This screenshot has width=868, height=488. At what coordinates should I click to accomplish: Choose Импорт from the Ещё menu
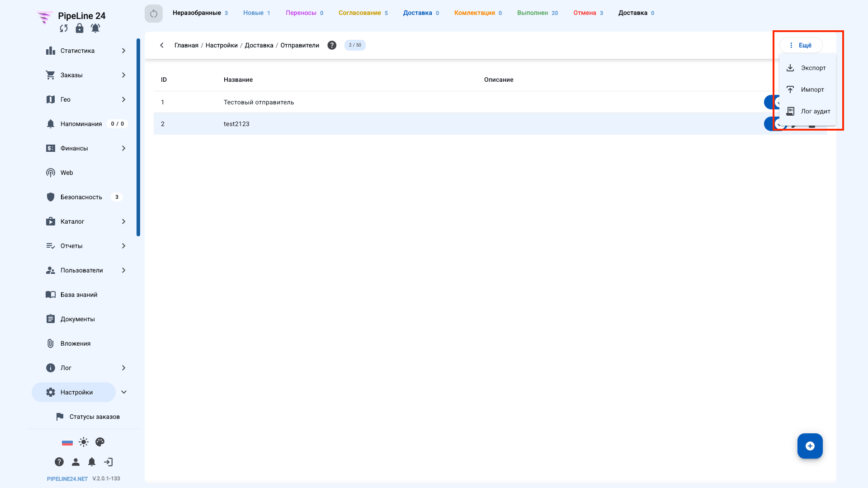pos(807,89)
